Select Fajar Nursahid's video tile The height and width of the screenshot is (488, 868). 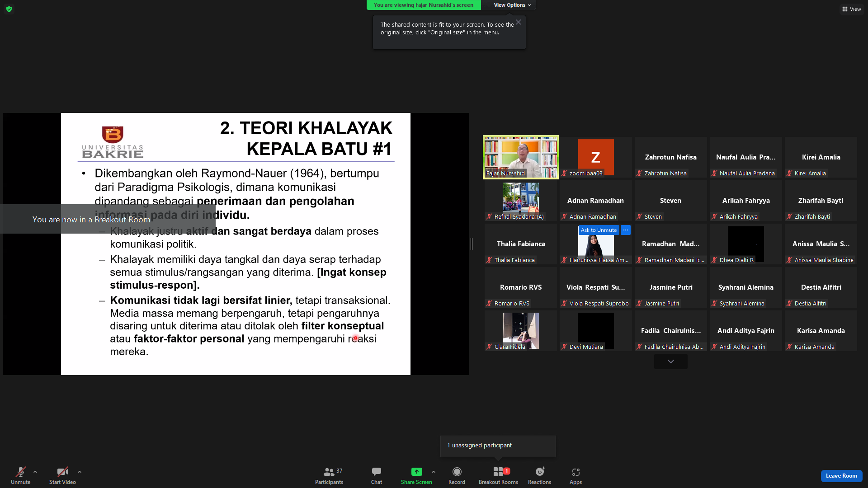521,157
